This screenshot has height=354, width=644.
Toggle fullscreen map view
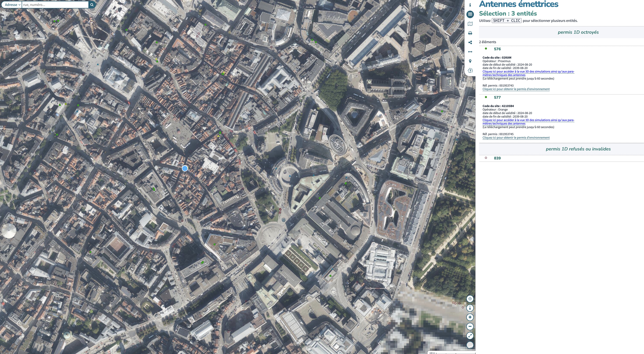tap(470, 336)
